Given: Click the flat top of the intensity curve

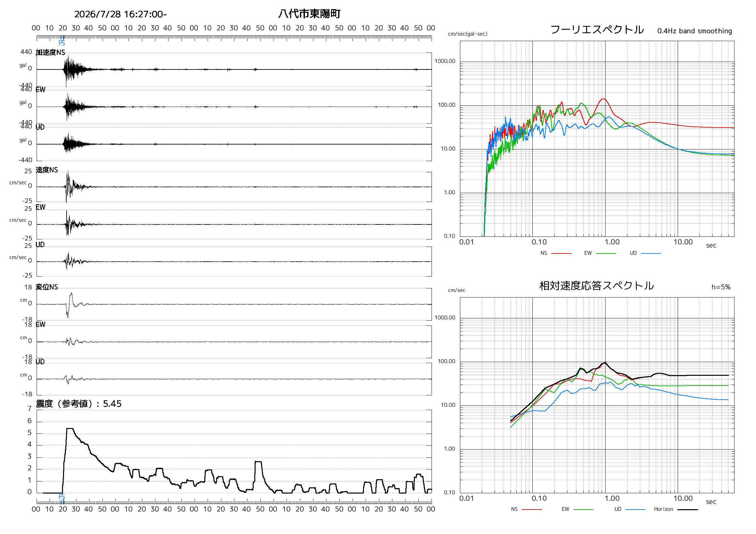Looking at the screenshot, I should pos(70,429).
